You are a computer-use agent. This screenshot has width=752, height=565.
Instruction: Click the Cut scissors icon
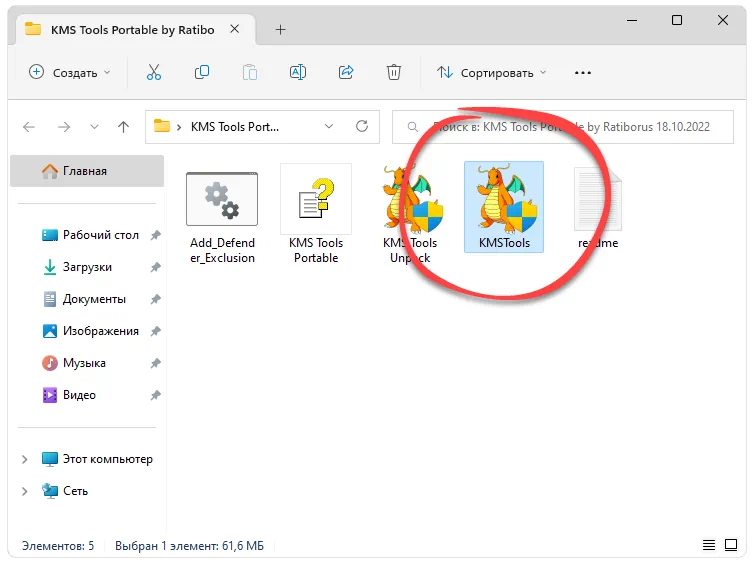click(153, 72)
